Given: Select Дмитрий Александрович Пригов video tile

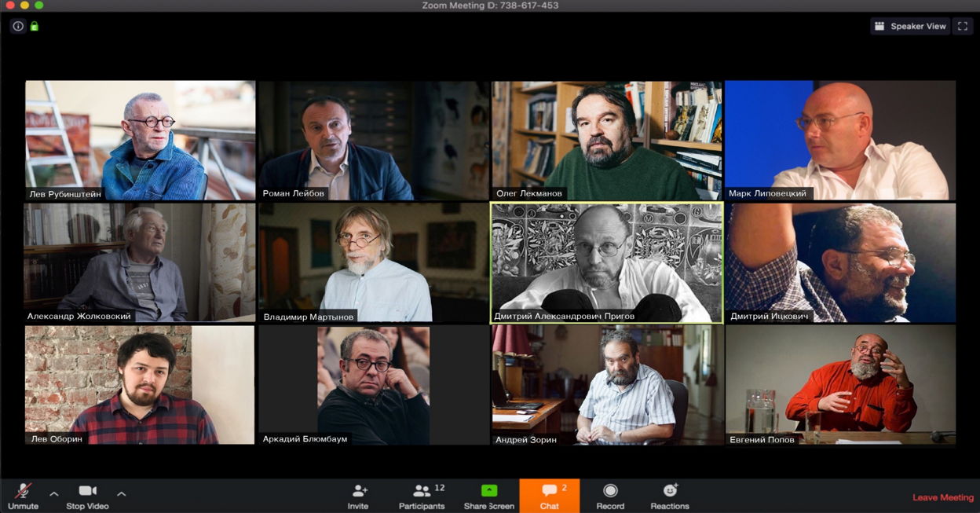Looking at the screenshot, I should click(607, 263).
